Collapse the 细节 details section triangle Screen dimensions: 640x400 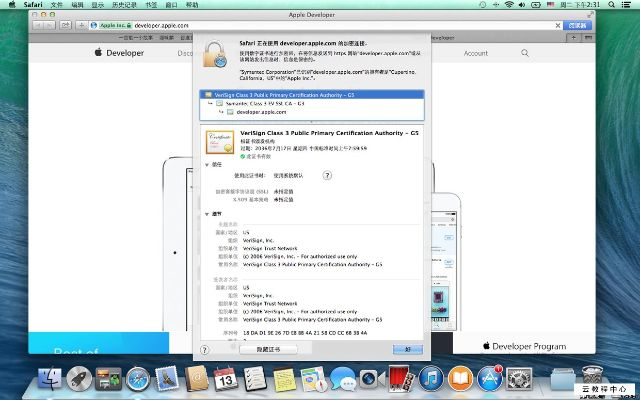[x=207, y=214]
